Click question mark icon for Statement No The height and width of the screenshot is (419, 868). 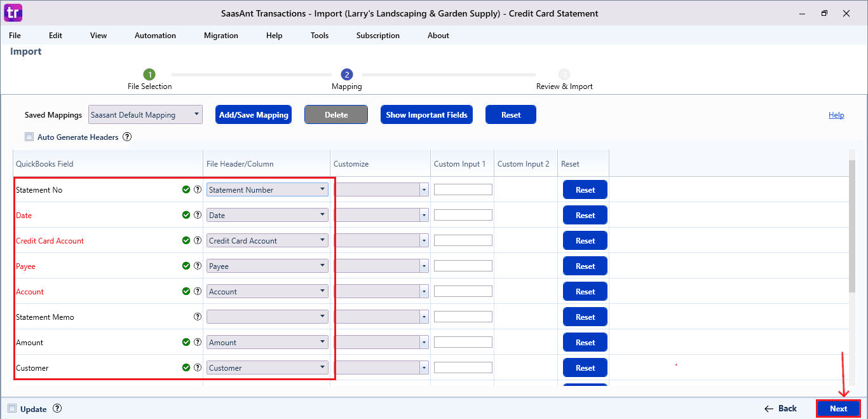[198, 189]
